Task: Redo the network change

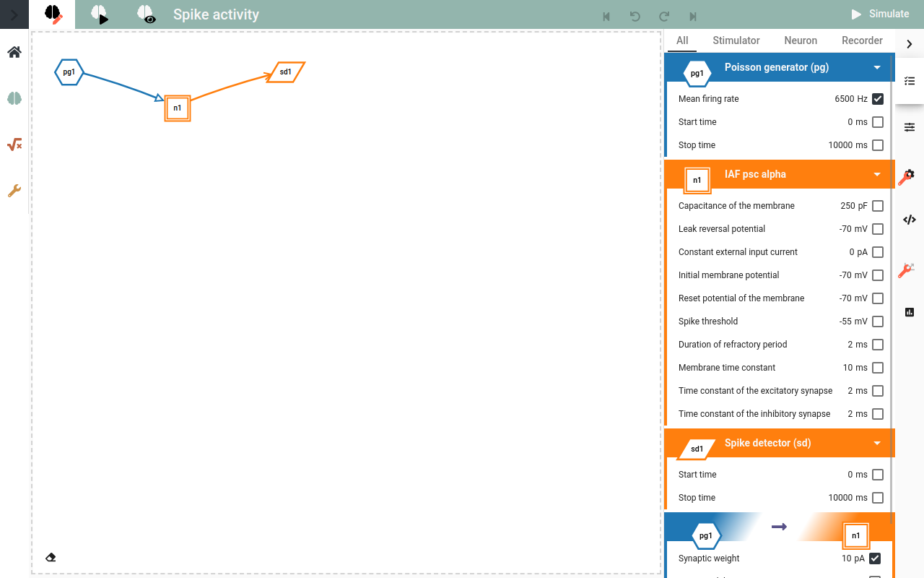Action: click(664, 16)
